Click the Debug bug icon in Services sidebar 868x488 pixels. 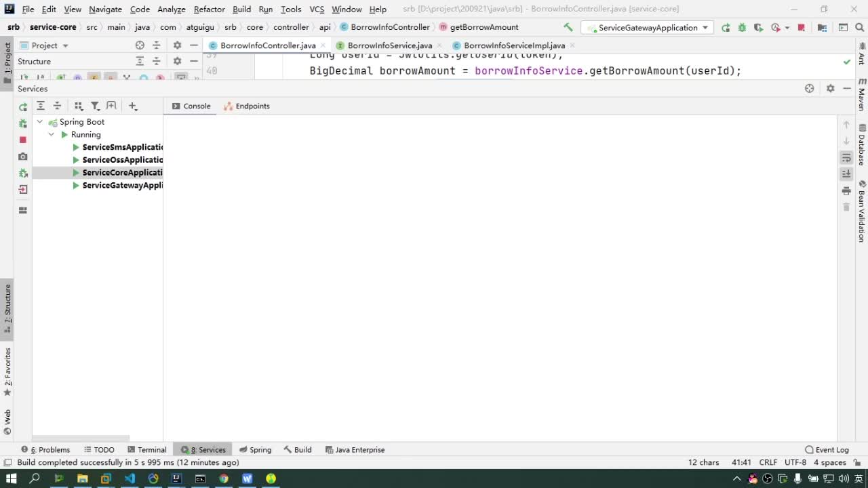pos(23,123)
